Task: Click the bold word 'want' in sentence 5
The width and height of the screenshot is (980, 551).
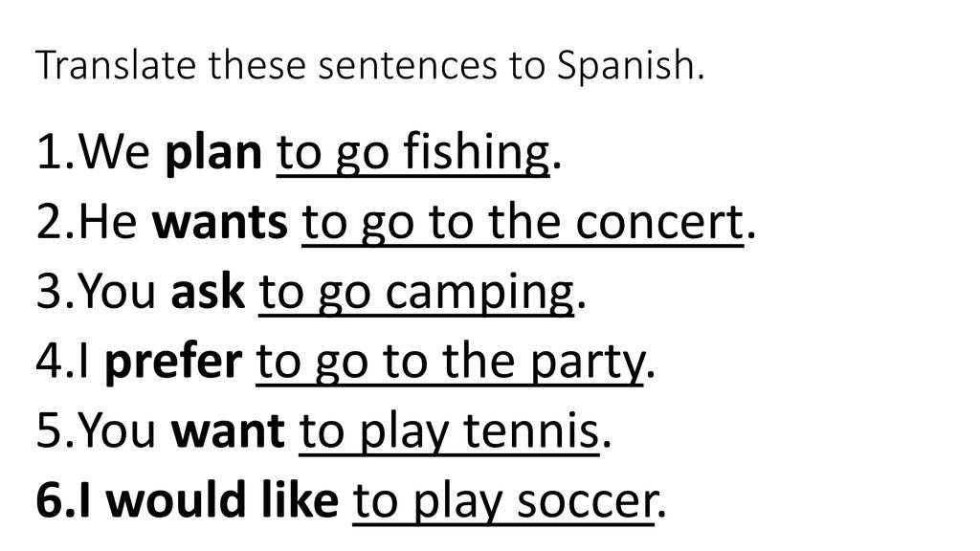Action: tap(228, 432)
